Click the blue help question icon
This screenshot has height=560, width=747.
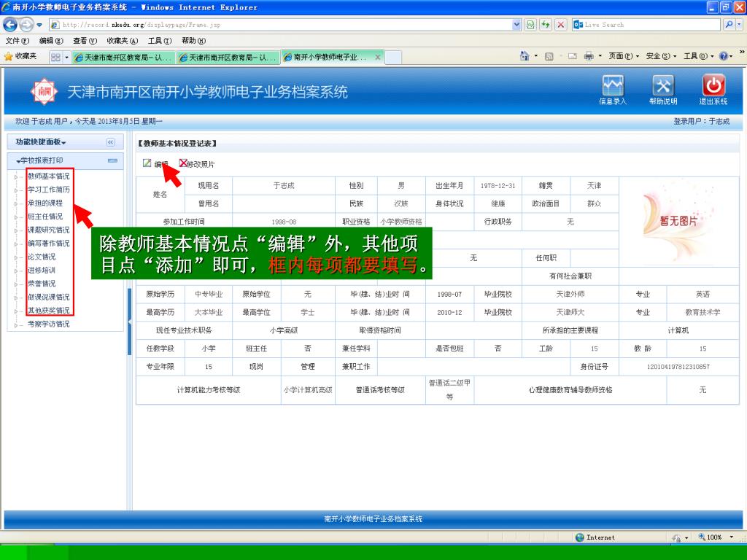click(x=723, y=56)
